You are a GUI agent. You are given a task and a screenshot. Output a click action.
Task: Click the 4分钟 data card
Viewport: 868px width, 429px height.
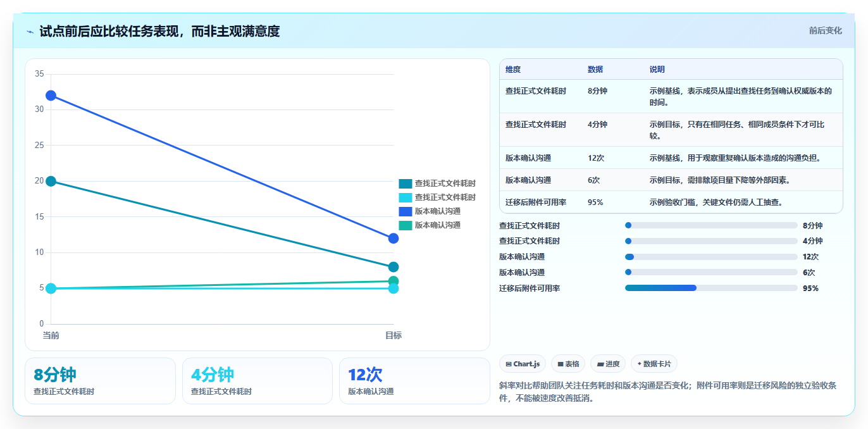(x=257, y=381)
